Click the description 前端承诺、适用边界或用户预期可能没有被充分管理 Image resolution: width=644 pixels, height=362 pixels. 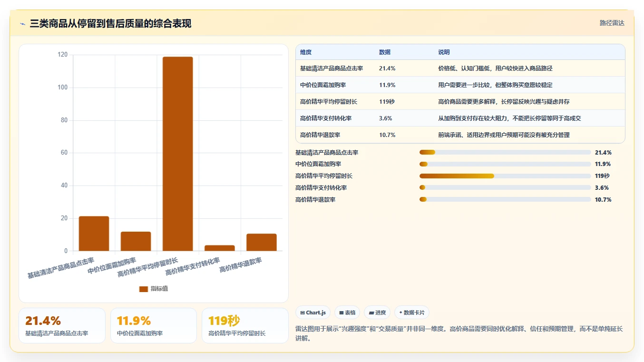point(504,135)
